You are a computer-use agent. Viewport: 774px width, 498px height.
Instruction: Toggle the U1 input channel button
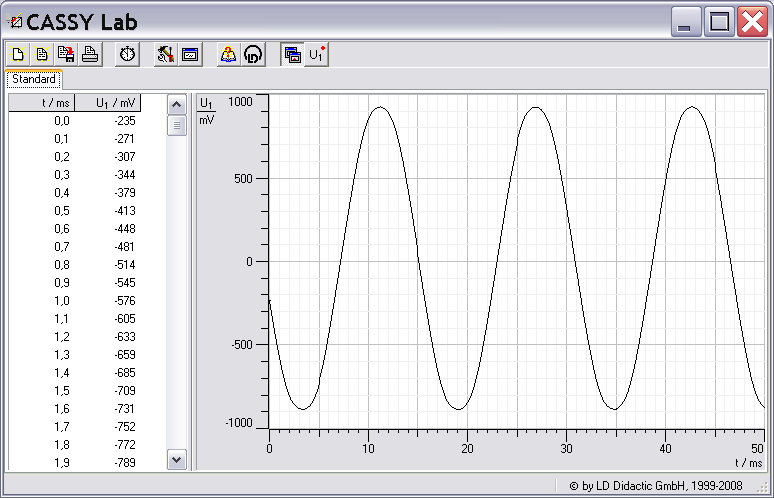pyautogui.click(x=316, y=54)
